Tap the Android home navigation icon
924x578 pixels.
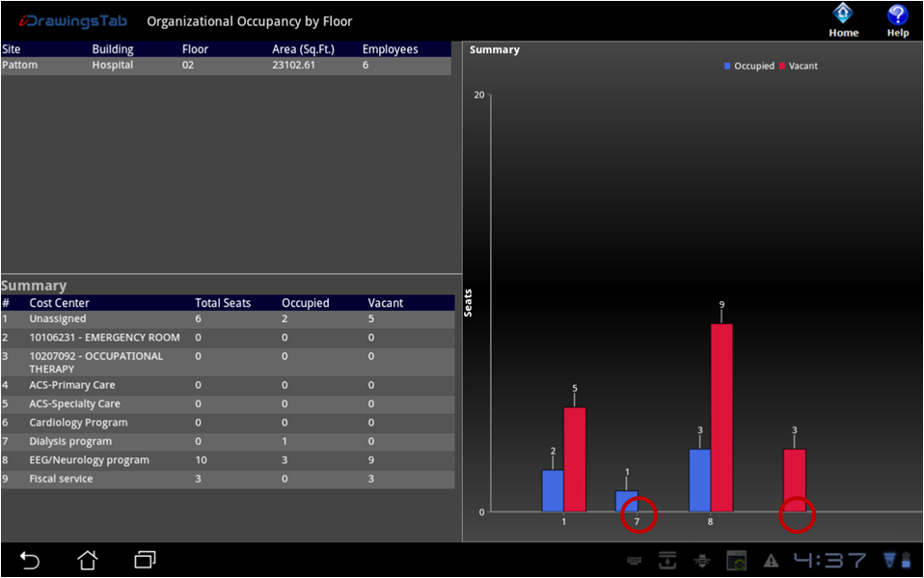(x=87, y=560)
